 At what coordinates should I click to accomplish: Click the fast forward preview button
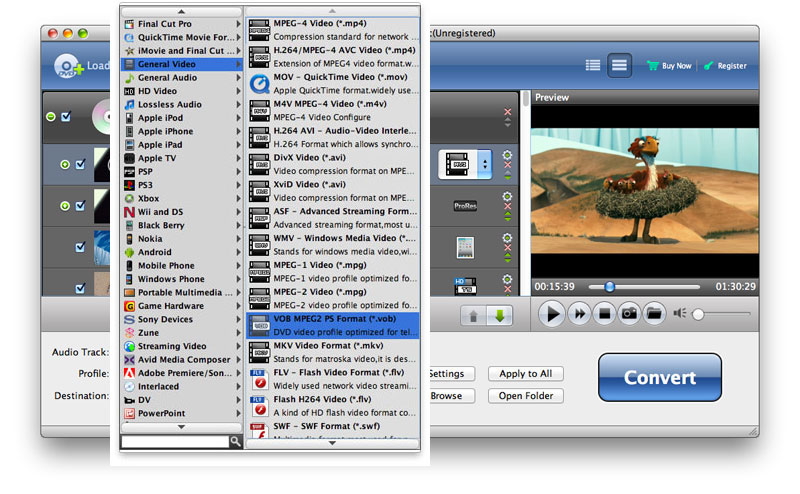pos(578,314)
